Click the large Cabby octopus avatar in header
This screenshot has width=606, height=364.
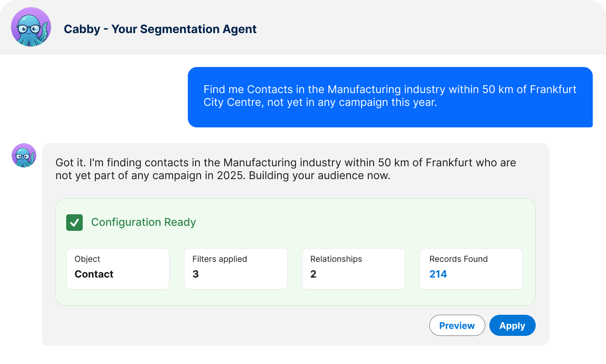[31, 27]
